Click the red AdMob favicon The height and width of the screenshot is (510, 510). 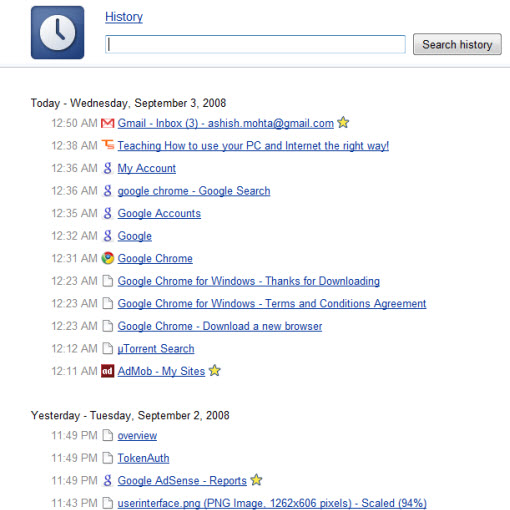coord(107,371)
